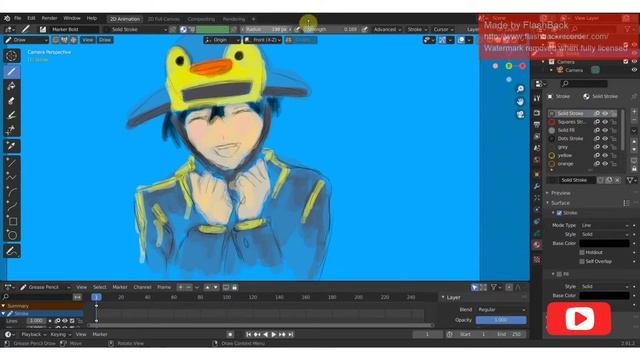Click the layer Opacity slider
640x360 pixels.
pos(501,320)
